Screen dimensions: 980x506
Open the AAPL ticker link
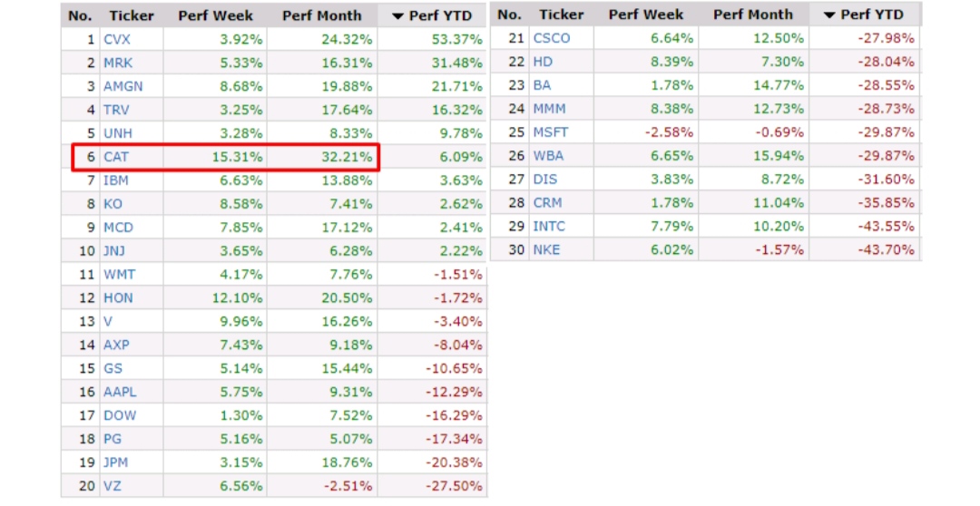120,393
